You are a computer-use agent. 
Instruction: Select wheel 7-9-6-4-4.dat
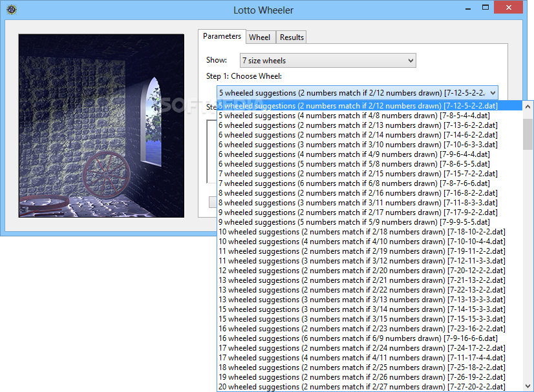click(369, 154)
